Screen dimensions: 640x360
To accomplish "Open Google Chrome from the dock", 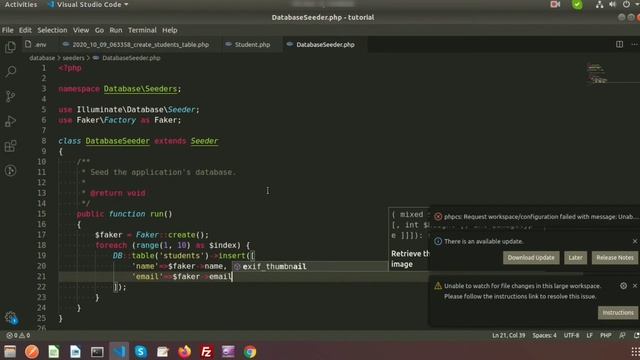I will (250, 351).
